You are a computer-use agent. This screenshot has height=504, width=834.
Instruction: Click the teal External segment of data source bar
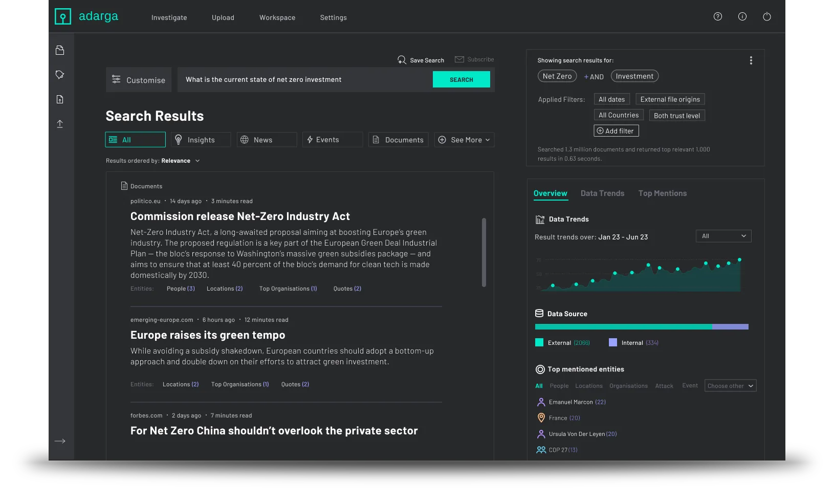[624, 326]
